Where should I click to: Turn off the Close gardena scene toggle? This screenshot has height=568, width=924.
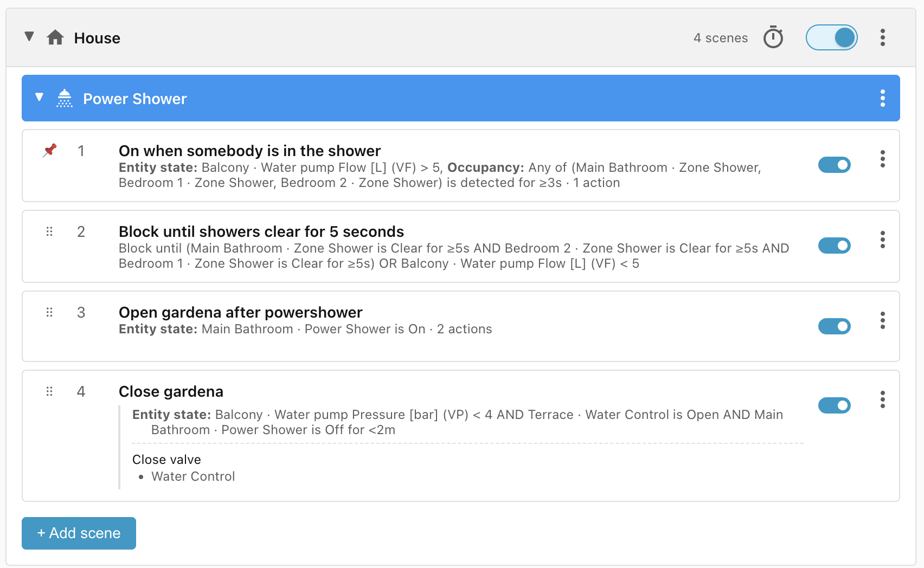835,405
